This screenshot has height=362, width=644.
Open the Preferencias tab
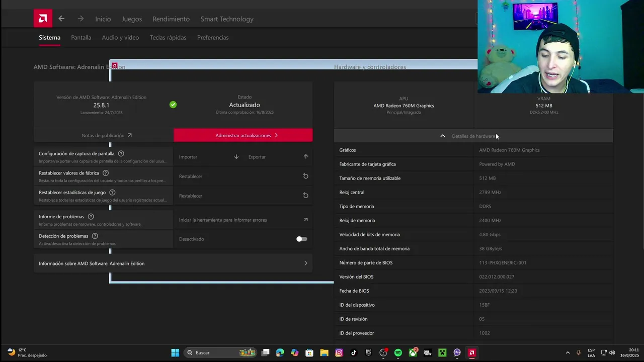(213, 38)
